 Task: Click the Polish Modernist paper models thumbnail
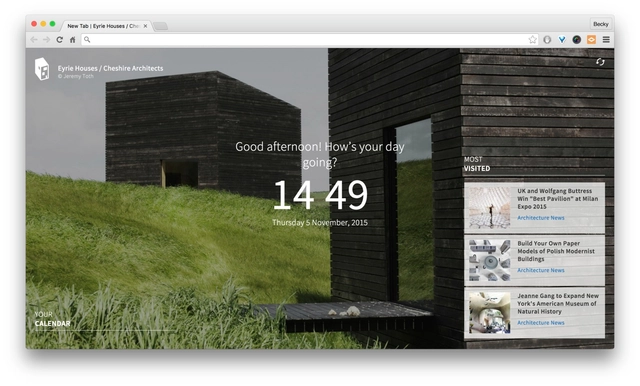489,260
